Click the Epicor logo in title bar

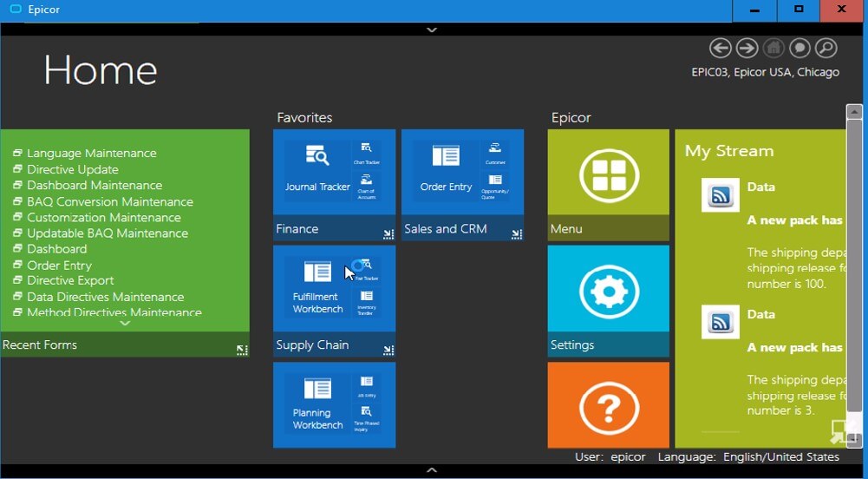click(16, 10)
